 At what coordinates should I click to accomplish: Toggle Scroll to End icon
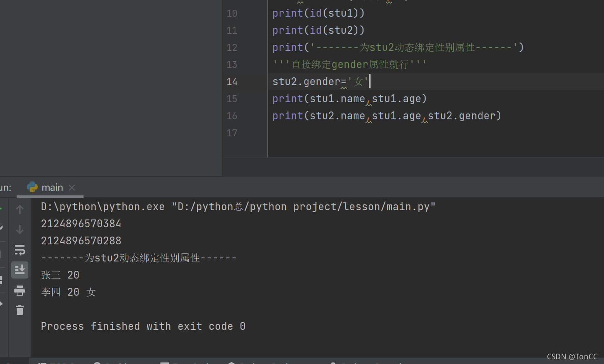click(x=20, y=270)
